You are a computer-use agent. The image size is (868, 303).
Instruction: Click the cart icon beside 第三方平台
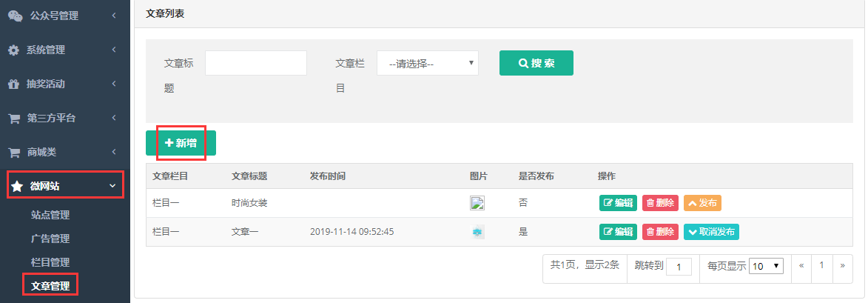point(14,118)
